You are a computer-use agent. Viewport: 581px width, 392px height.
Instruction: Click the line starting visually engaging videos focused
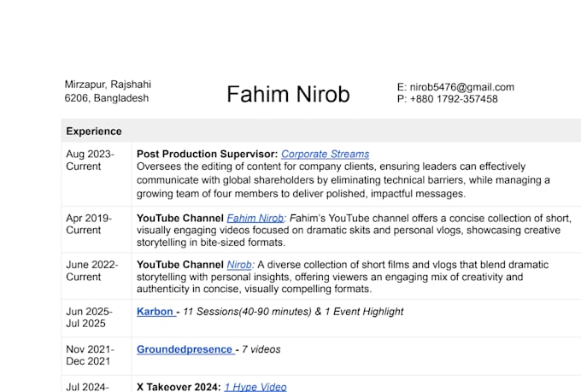349,231
